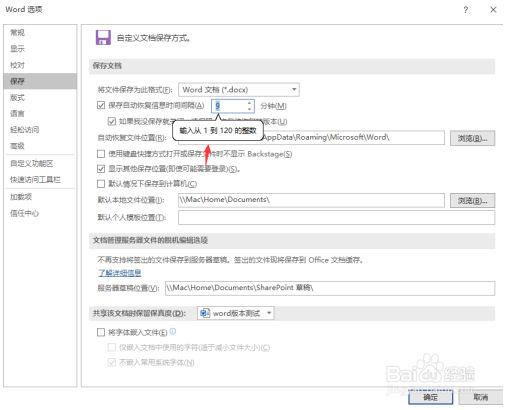Image resolution: width=506 pixels, height=410 pixels.
Task: Switch to the 显示 options category
Action: click(17, 49)
